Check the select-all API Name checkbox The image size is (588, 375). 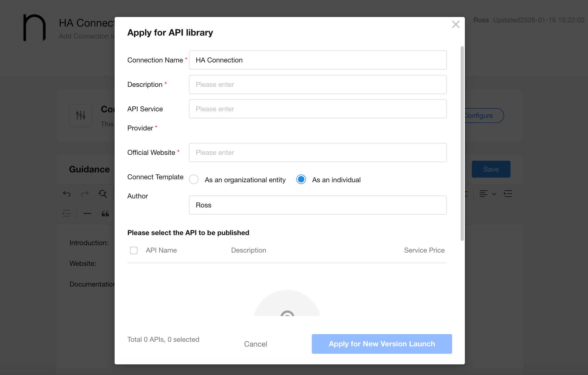[x=134, y=250]
